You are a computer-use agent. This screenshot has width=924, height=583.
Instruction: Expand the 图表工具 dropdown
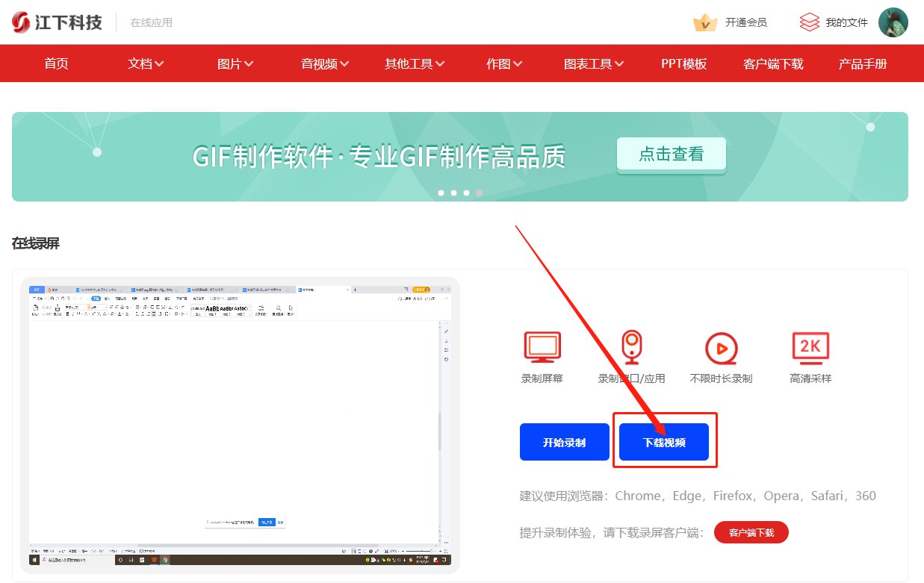pyautogui.click(x=593, y=63)
